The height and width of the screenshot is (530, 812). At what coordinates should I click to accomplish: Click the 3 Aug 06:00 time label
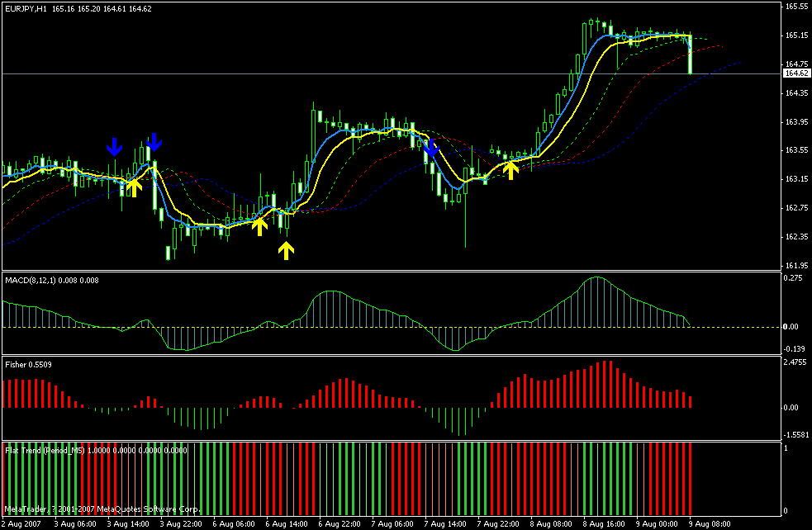(x=74, y=524)
